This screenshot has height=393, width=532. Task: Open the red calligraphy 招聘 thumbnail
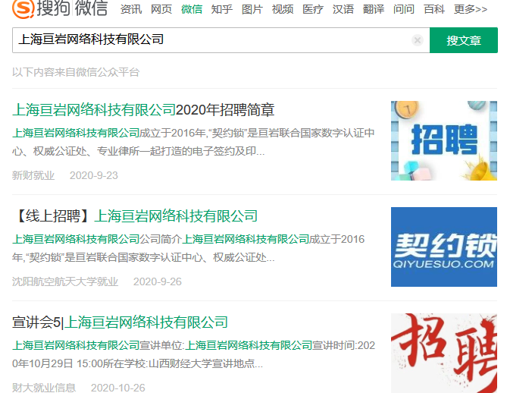pos(444,354)
